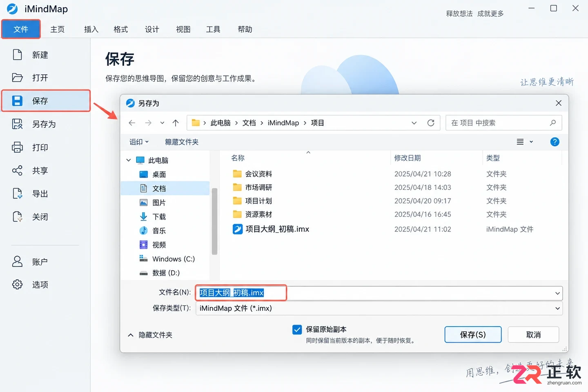Image resolution: width=588 pixels, height=392 pixels.
Task: Close the 另存为 dialog
Action: point(559,103)
